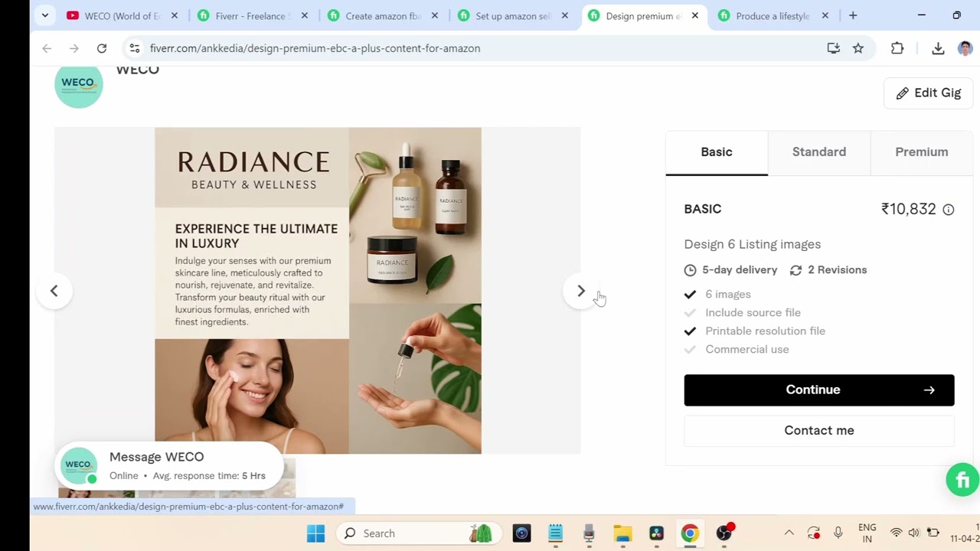Click the Commercial use checkmark

690,350
